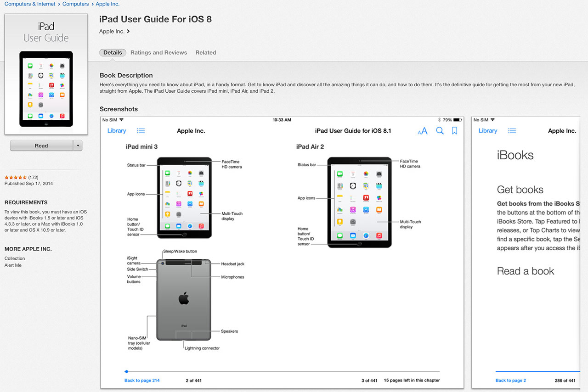Click the Bluetooth status icon
This screenshot has height=392, width=588.
click(439, 120)
